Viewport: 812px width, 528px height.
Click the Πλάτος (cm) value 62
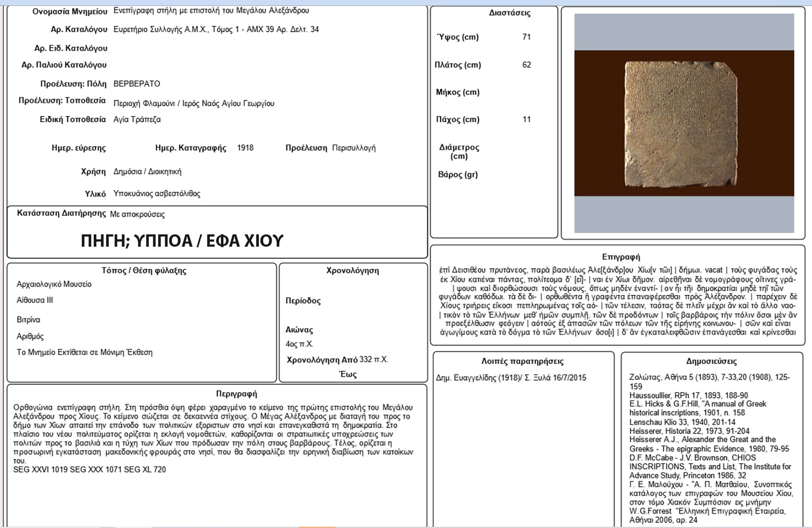tap(526, 65)
